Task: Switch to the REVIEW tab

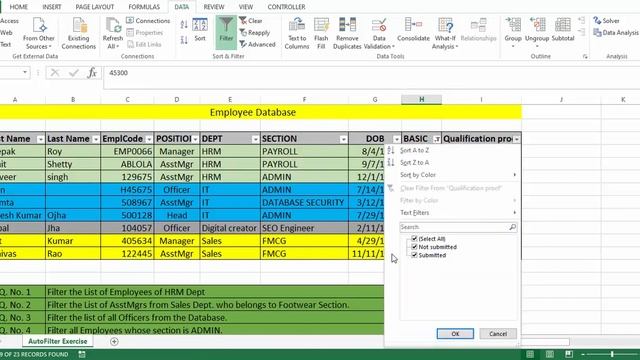Action: coord(214,7)
